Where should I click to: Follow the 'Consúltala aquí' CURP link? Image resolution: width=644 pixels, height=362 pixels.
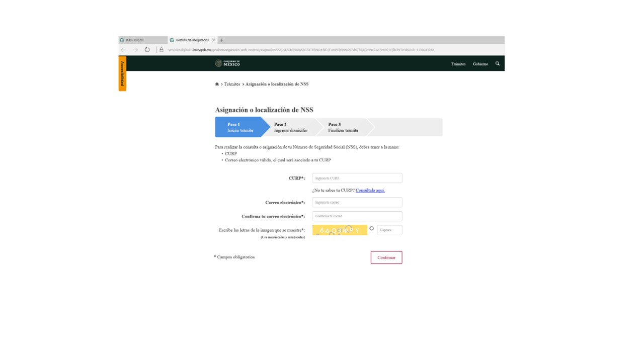tap(370, 191)
